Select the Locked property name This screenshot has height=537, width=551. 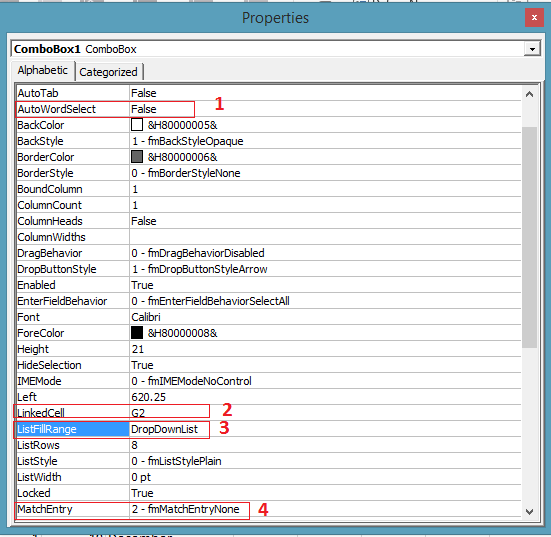click(x=34, y=493)
